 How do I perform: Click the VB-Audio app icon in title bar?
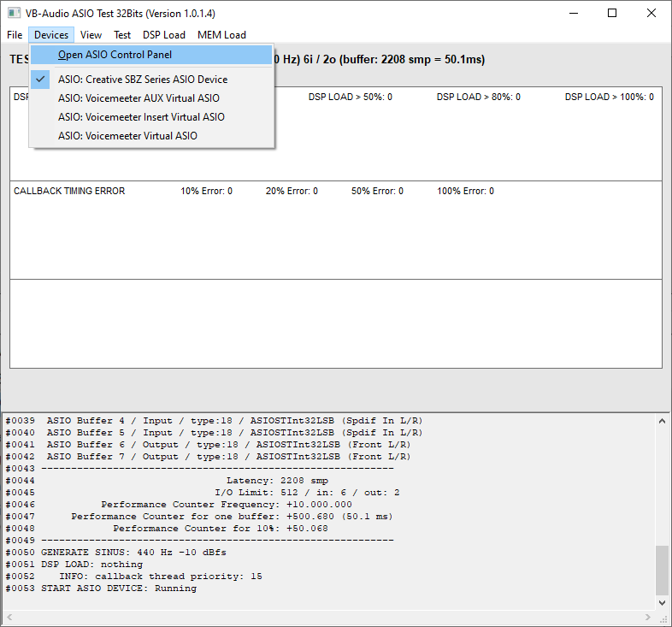coord(14,13)
